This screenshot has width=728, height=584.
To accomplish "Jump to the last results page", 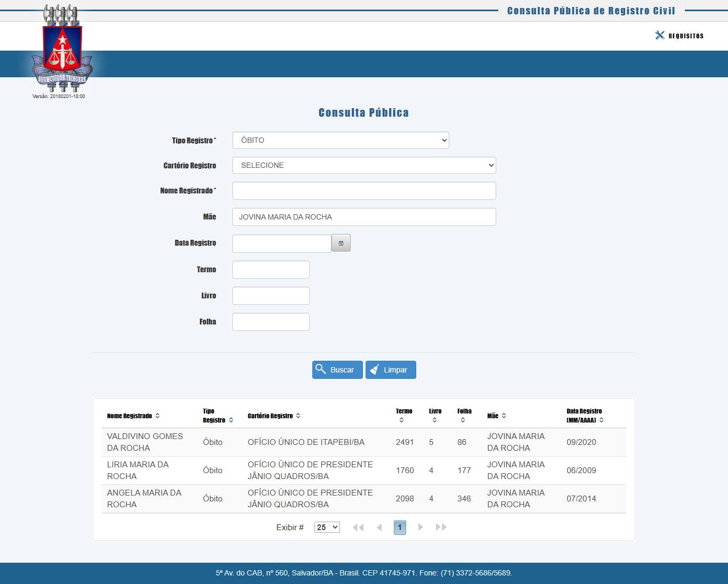I will pos(441,527).
